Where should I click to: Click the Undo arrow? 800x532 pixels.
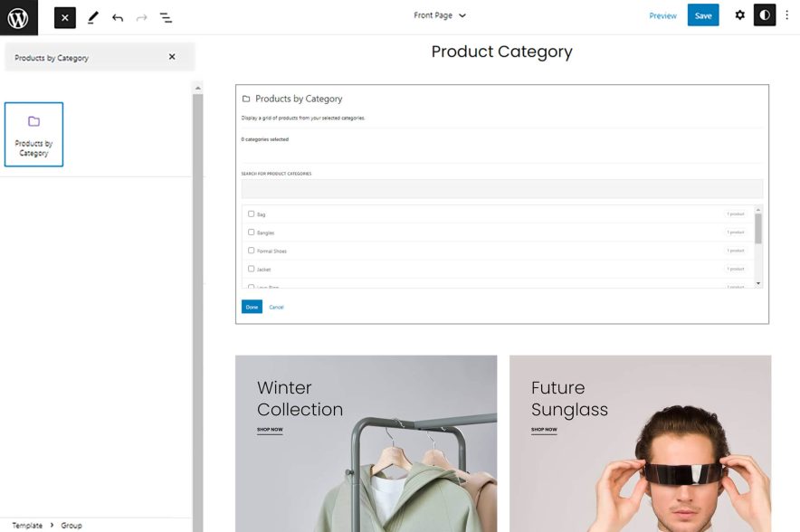coord(117,16)
